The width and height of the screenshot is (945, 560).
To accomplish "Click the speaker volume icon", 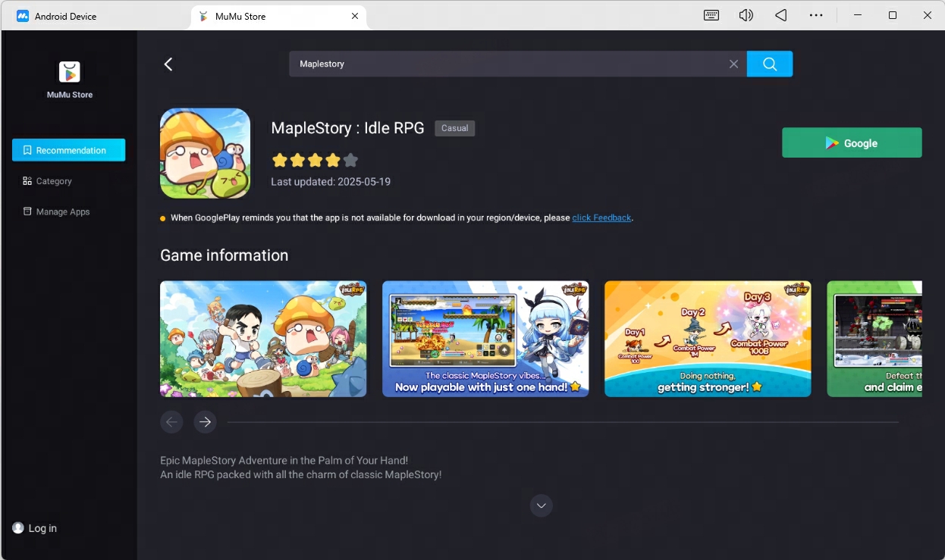I will point(746,15).
